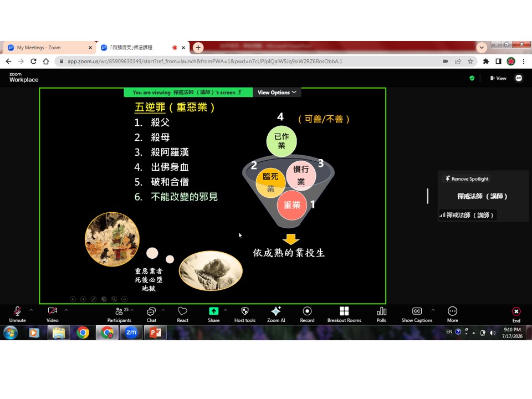This screenshot has width=532, height=399.
Task: Open the View Options dropdown
Action: tap(277, 93)
